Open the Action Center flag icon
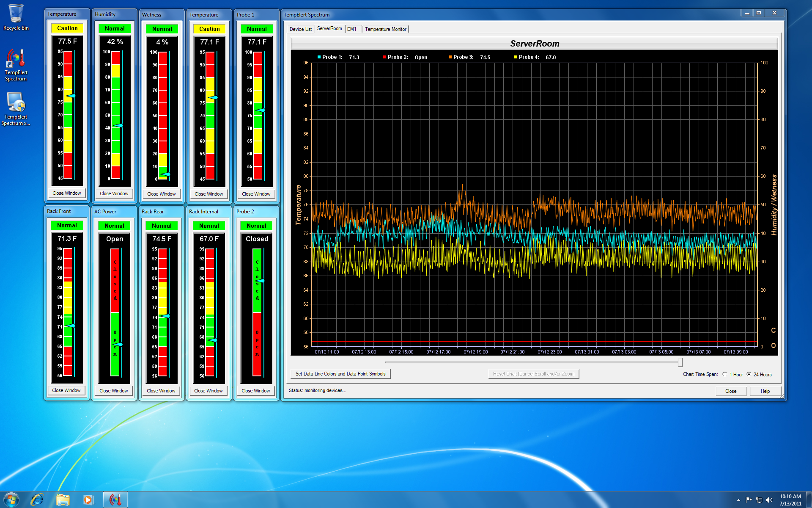Screen dimensions: 812x508 [x=749, y=500]
